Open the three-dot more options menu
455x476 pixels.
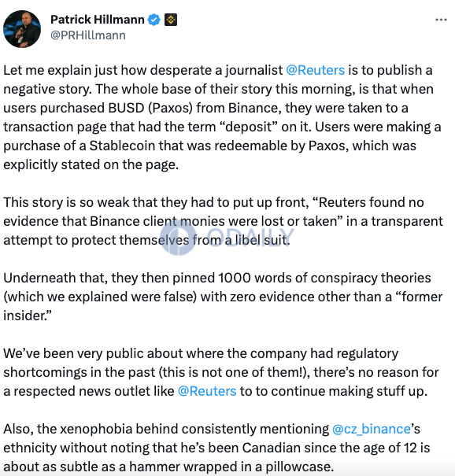point(441,20)
